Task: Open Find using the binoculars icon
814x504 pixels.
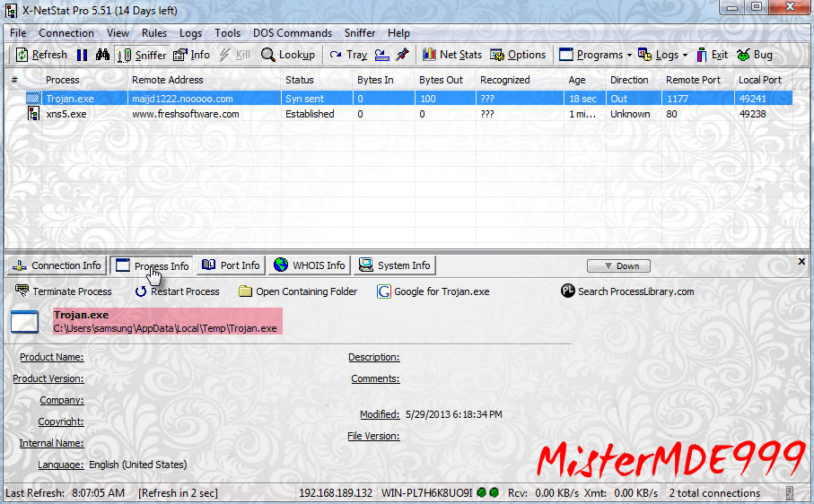Action: click(102, 55)
